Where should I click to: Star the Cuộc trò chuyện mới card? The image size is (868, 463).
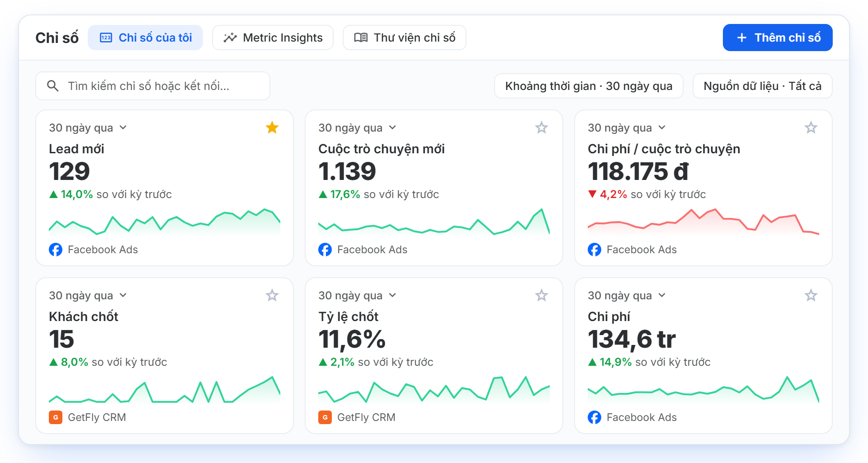542,128
